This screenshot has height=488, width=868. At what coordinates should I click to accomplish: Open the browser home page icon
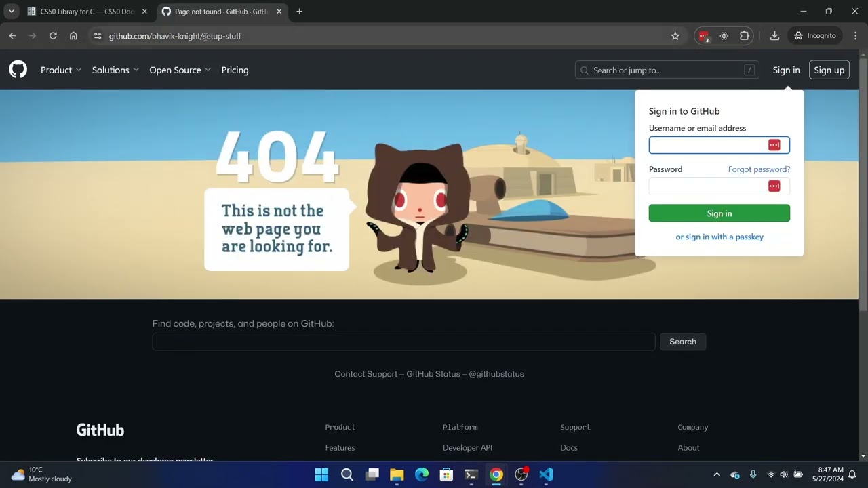73,36
